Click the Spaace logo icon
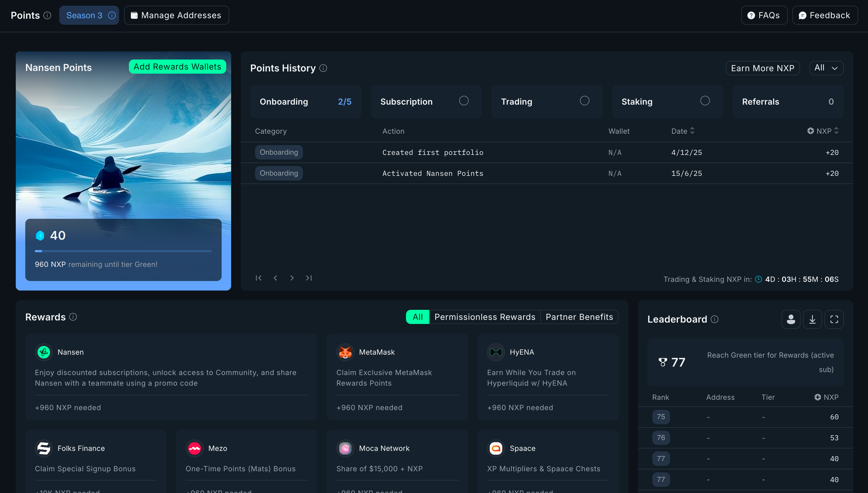 pos(496,448)
